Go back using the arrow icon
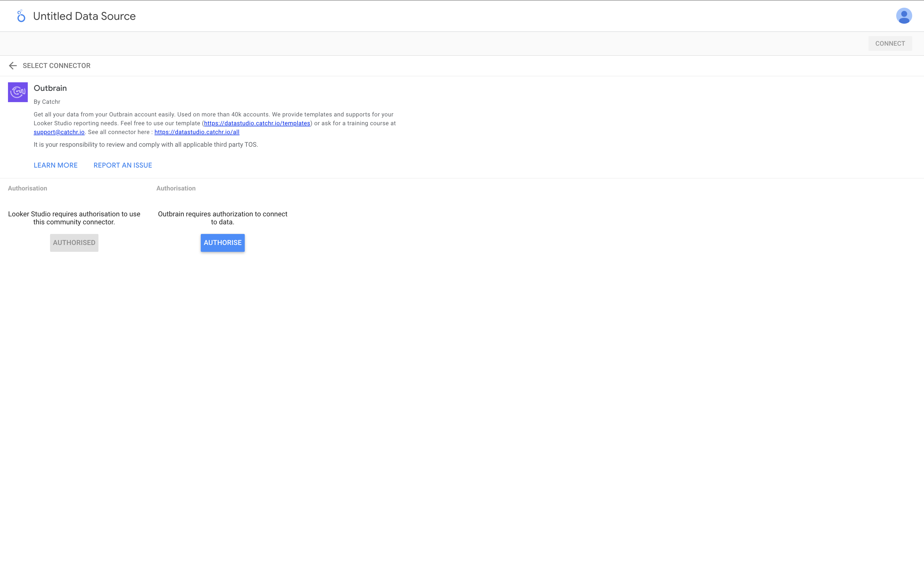 click(13, 66)
